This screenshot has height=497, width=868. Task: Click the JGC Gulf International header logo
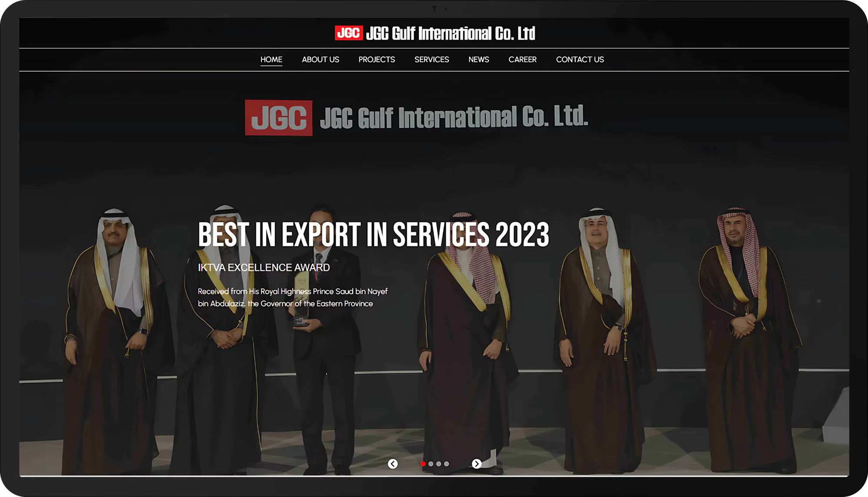435,33
